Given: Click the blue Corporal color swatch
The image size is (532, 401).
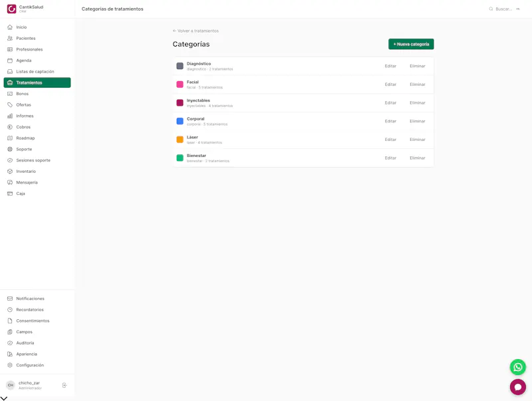Looking at the screenshot, I should pyautogui.click(x=180, y=121).
